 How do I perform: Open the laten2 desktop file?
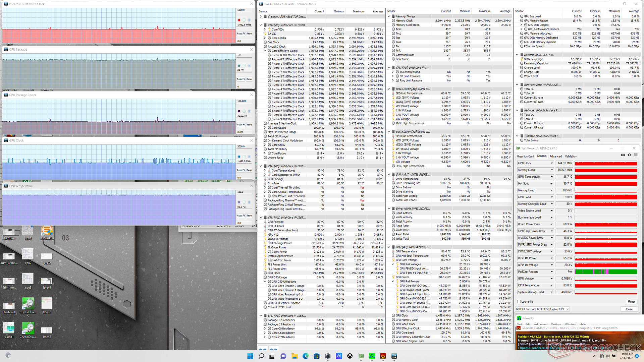tap(47, 305)
